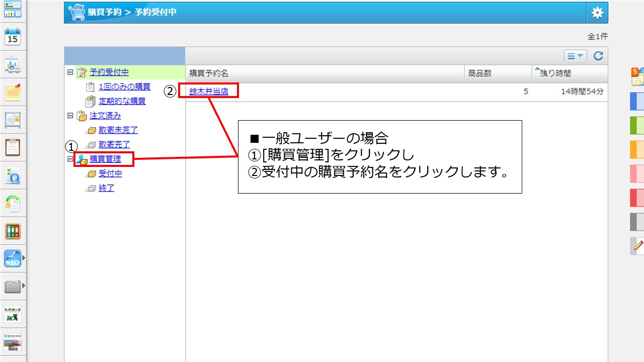Open the 注文済み folder link

pyautogui.click(x=105, y=116)
